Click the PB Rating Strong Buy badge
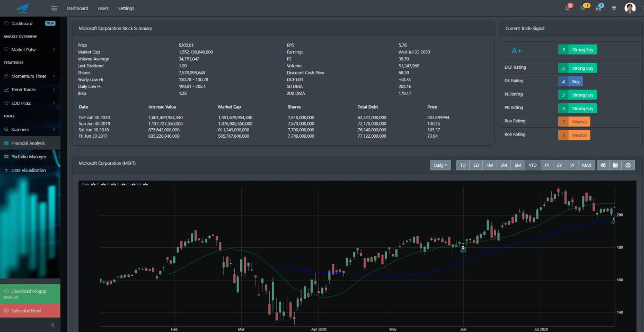This screenshot has height=332, width=644. [578, 108]
